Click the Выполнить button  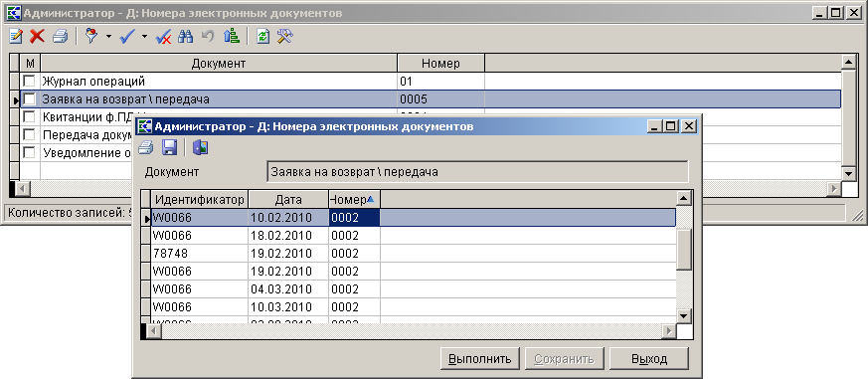480,358
